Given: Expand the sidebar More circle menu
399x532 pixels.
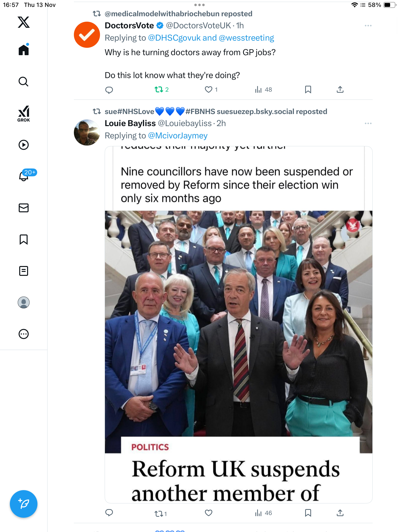Looking at the screenshot, I should pyautogui.click(x=24, y=334).
